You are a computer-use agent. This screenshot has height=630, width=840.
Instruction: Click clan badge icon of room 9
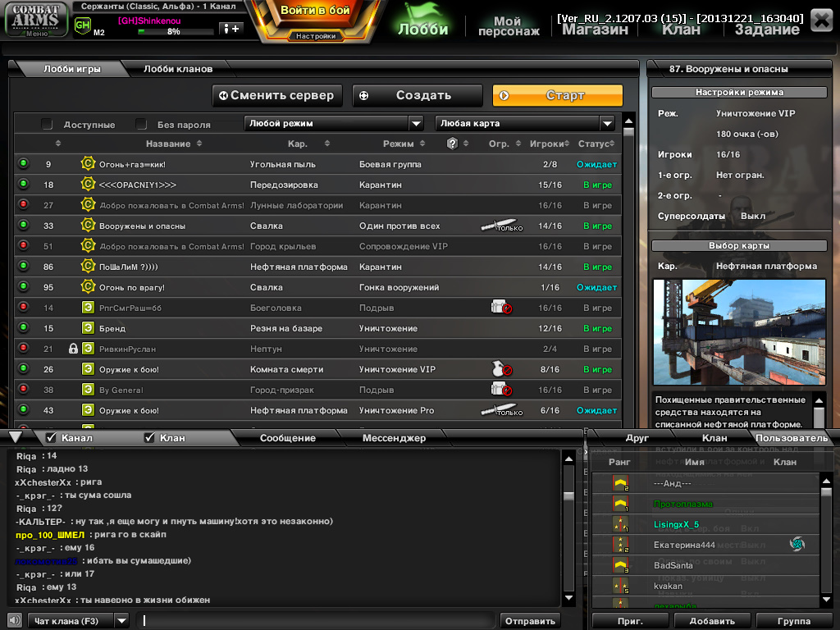88,164
